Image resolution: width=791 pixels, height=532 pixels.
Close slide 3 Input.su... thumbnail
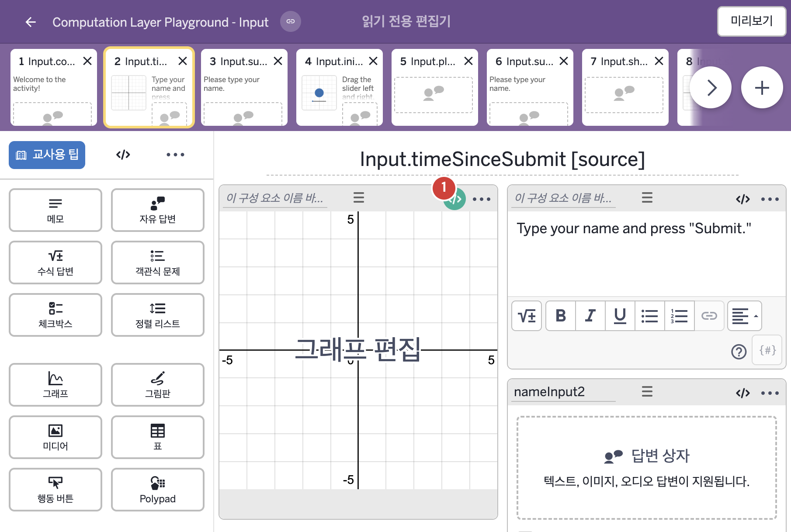278,61
